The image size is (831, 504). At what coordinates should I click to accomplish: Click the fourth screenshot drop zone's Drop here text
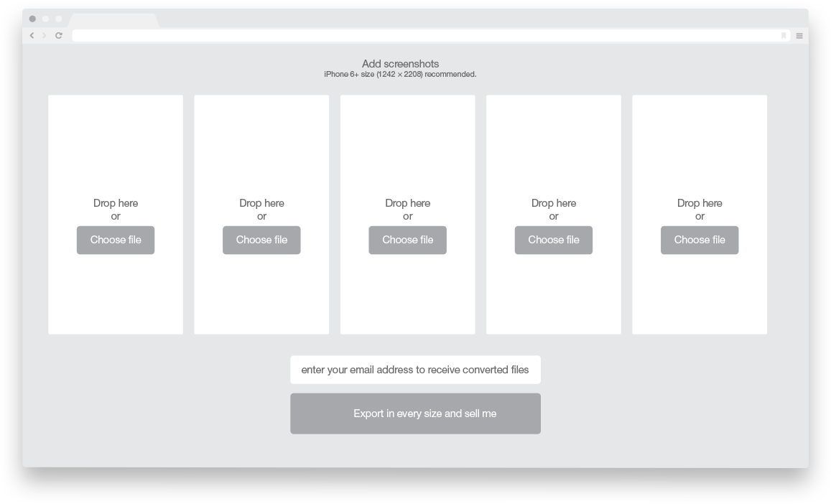coord(554,203)
